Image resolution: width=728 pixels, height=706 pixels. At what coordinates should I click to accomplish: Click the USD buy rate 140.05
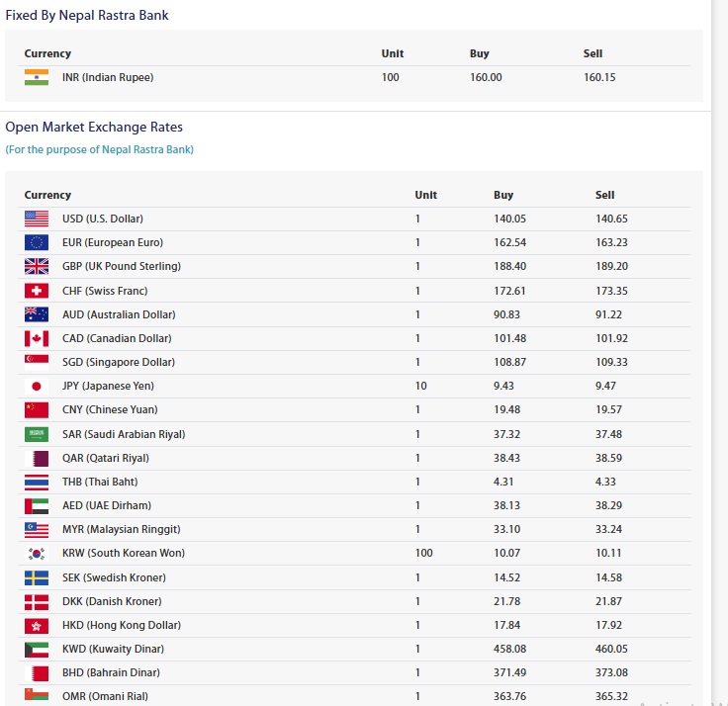(509, 219)
